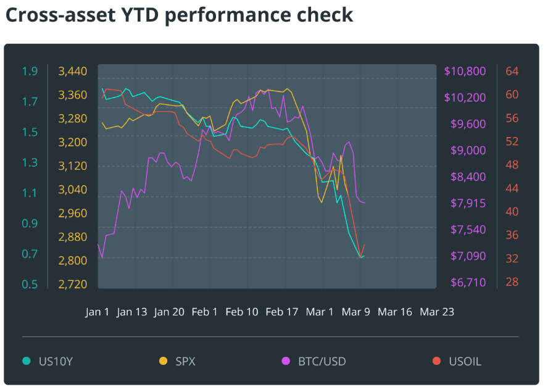This screenshot has height=392, width=548.
Task: Click the SPX legend label
Action: [185, 361]
